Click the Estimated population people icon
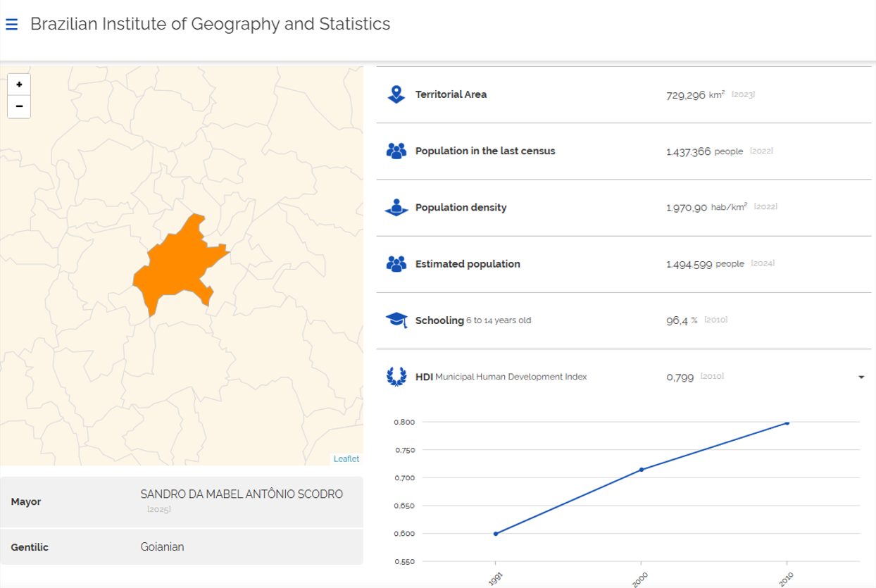Image resolution: width=876 pixels, height=588 pixels. tap(396, 263)
